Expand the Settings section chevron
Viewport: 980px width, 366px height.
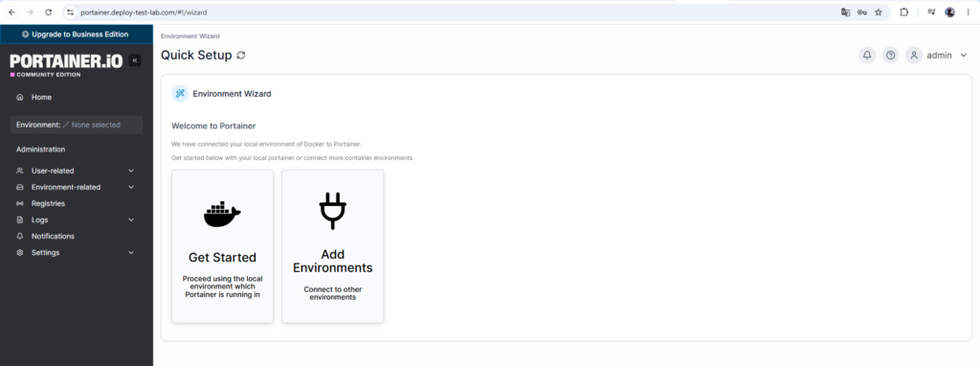click(131, 253)
